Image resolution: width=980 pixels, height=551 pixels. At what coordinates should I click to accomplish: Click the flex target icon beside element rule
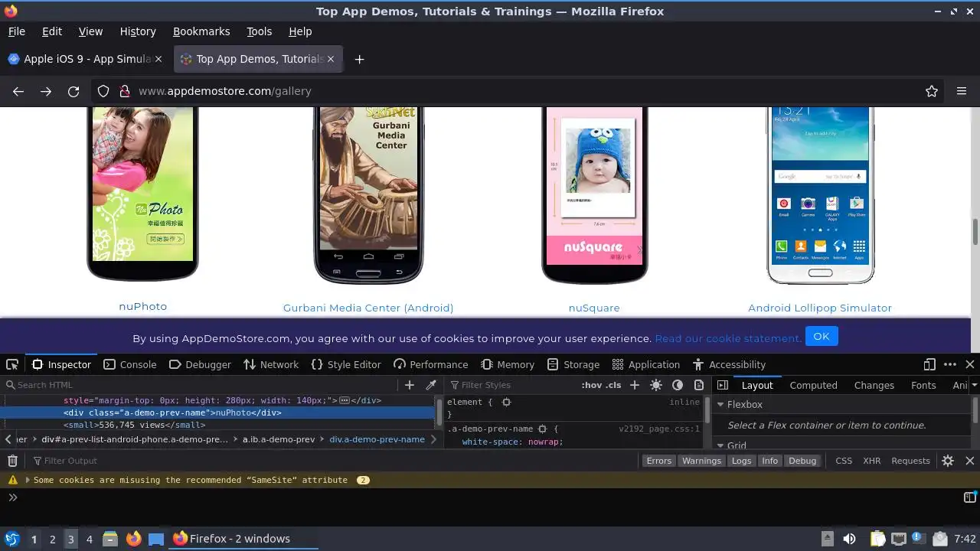point(506,402)
